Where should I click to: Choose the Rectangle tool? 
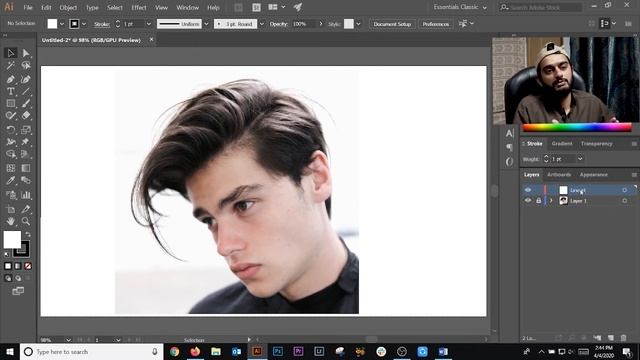pyautogui.click(x=11, y=104)
